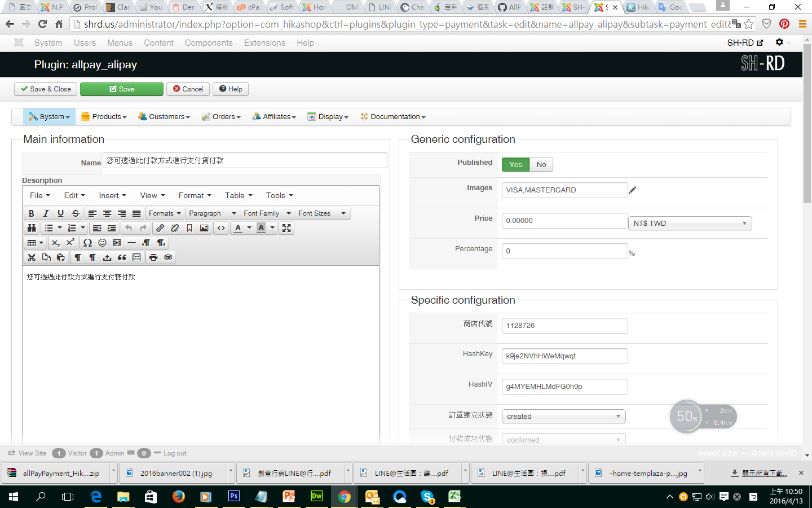Screen dimensions: 812x508
Task: Toggle left text alignment
Action: 92,213
